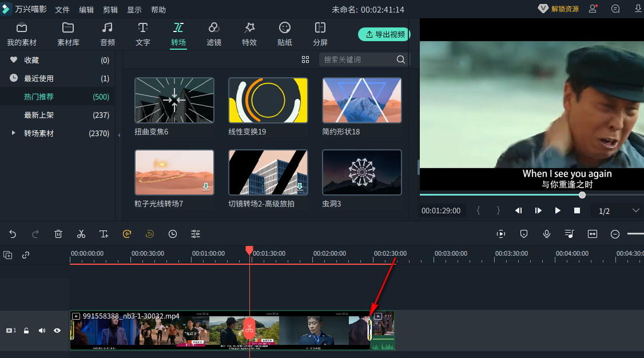Expand the 转场素材 tree category
Screen dimensions: 644x358
[14, 133]
